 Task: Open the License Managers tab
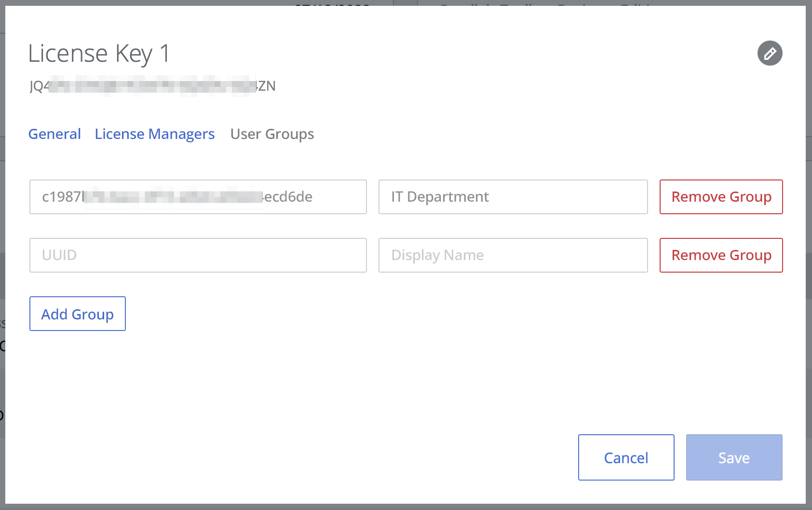155,134
